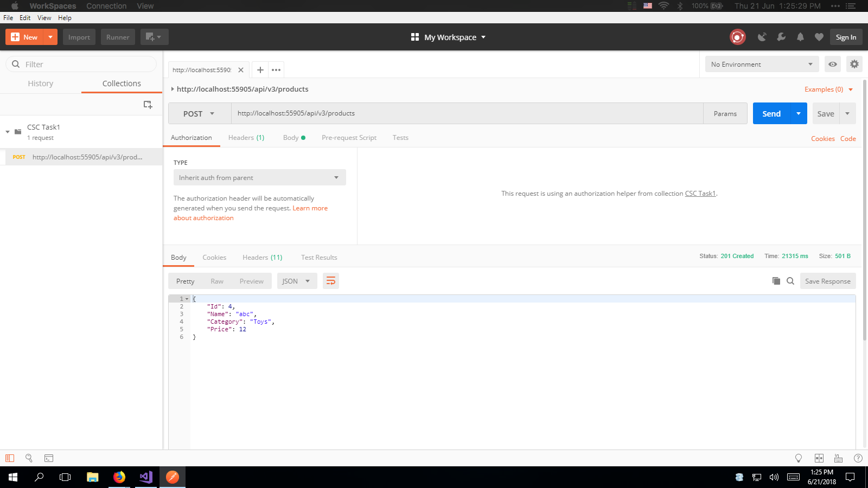Viewport: 868px width, 488px height.
Task: Open notifications bell icon
Action: tap(800, 37)
